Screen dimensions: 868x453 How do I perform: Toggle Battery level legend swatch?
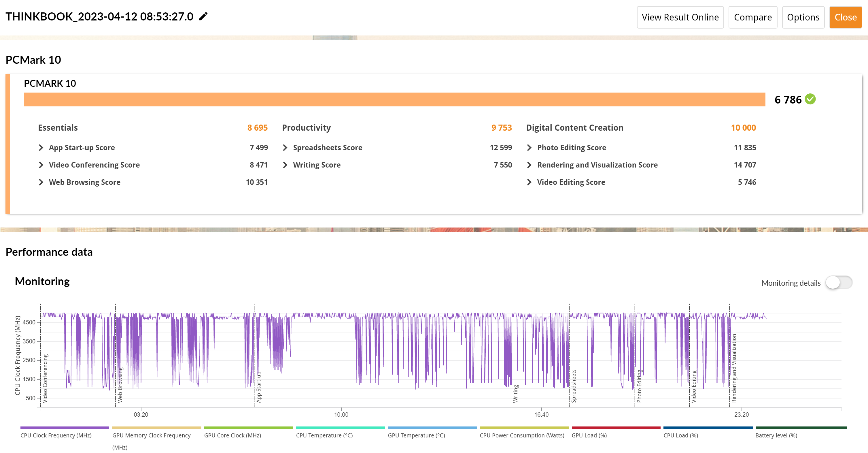tap(801, 428)
